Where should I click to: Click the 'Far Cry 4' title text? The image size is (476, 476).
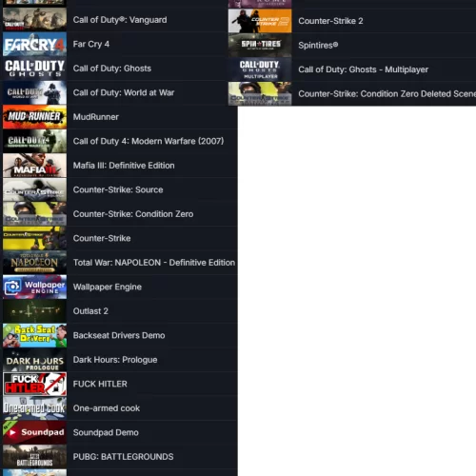point(91,44)
